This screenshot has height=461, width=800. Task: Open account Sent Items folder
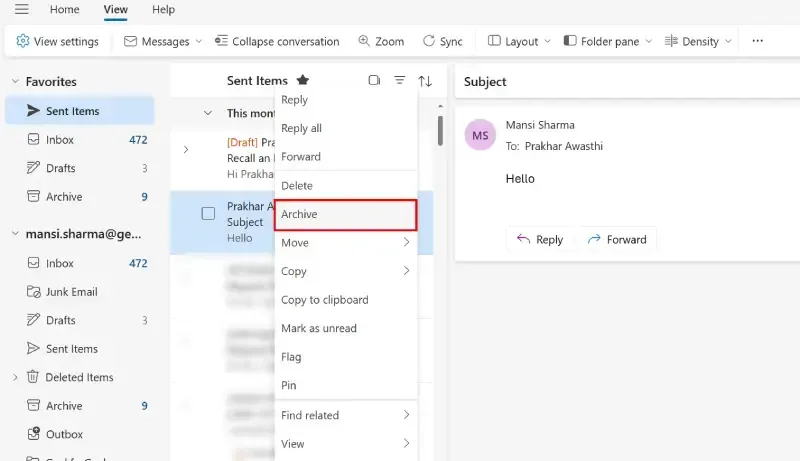tap(82, 349)
